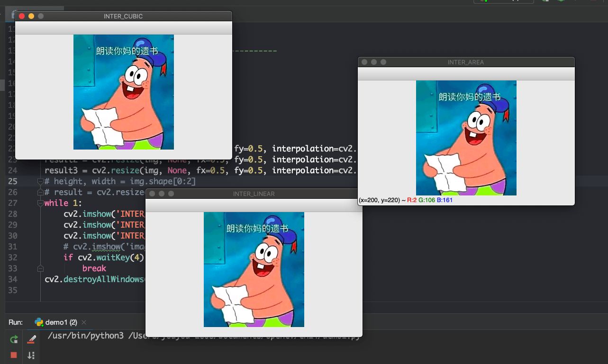Click the '# result = cv2.resize' comment on line 26
Screen dimensions: 608x364
[94, 192]
